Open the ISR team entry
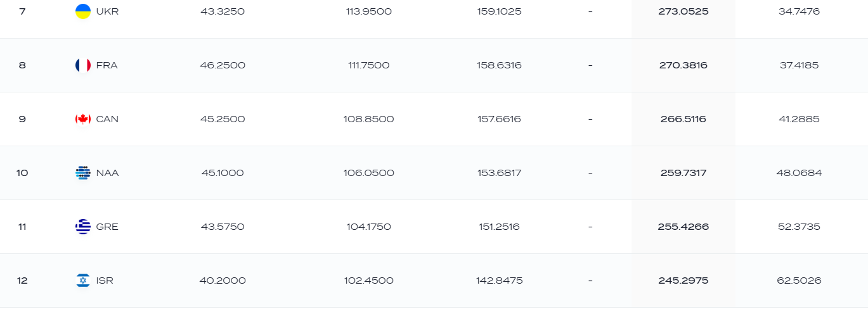 click(105, 281)
